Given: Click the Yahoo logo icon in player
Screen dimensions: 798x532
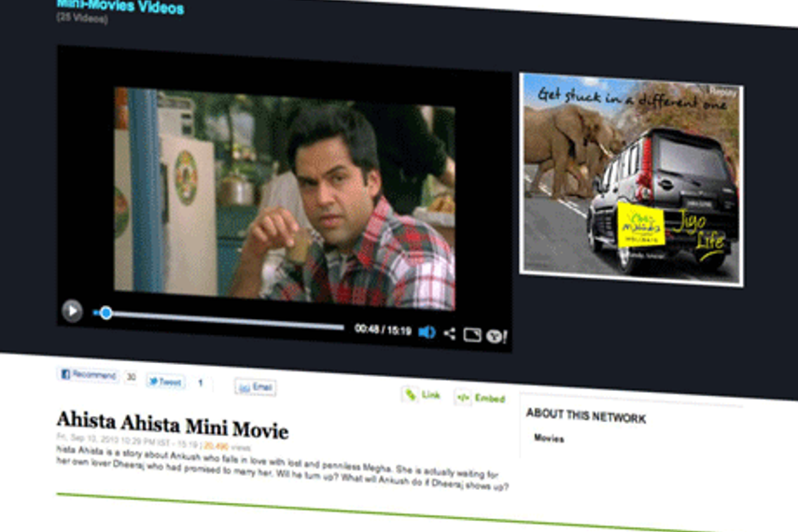Looking at the screenshot, I should [x=496, y=337].
